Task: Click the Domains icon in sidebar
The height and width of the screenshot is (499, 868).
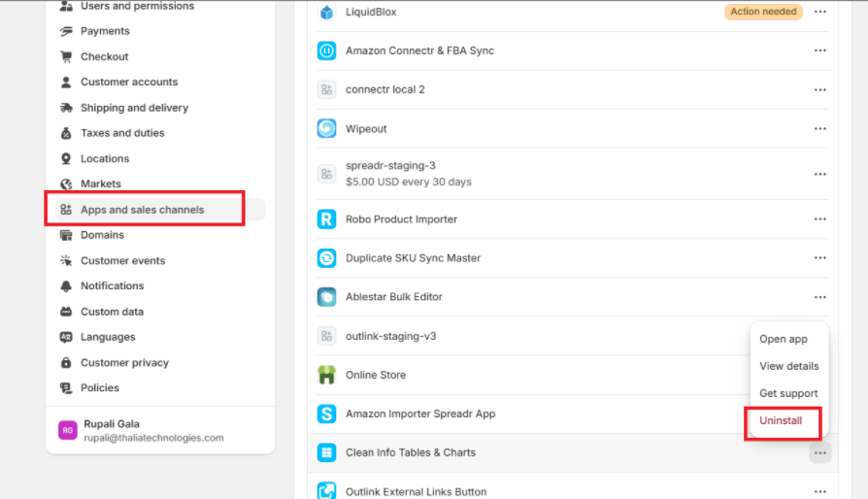Action: 66,235
